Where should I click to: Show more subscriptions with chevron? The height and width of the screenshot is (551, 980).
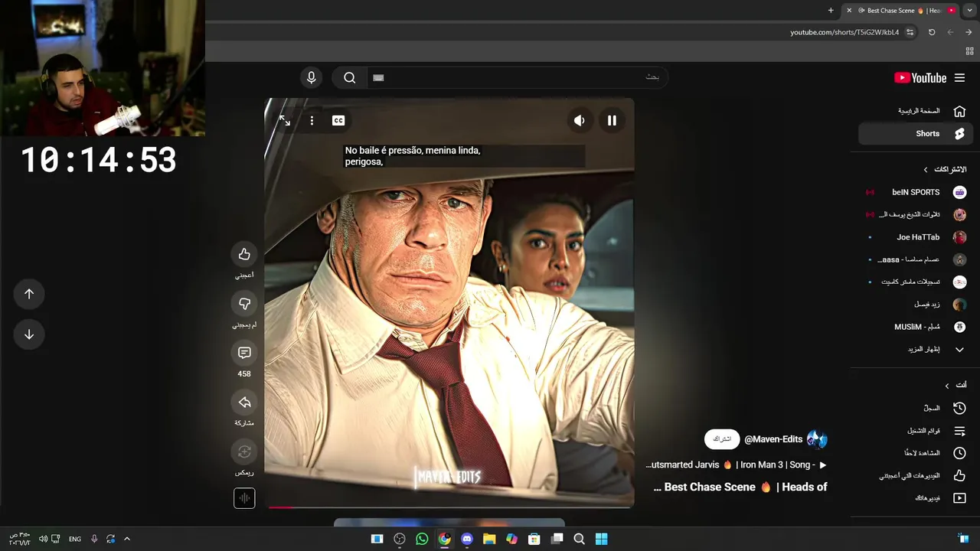pos(915,349)
